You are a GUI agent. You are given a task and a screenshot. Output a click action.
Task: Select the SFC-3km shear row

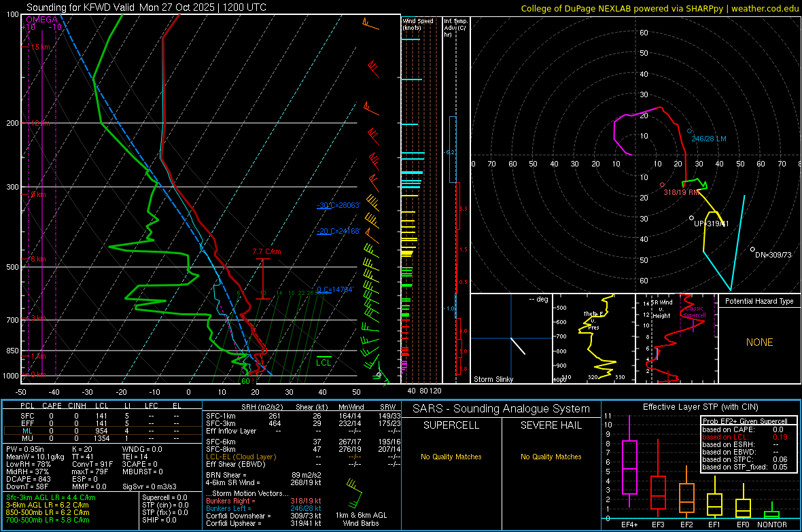pyautogui.click(x=303, y=423)
